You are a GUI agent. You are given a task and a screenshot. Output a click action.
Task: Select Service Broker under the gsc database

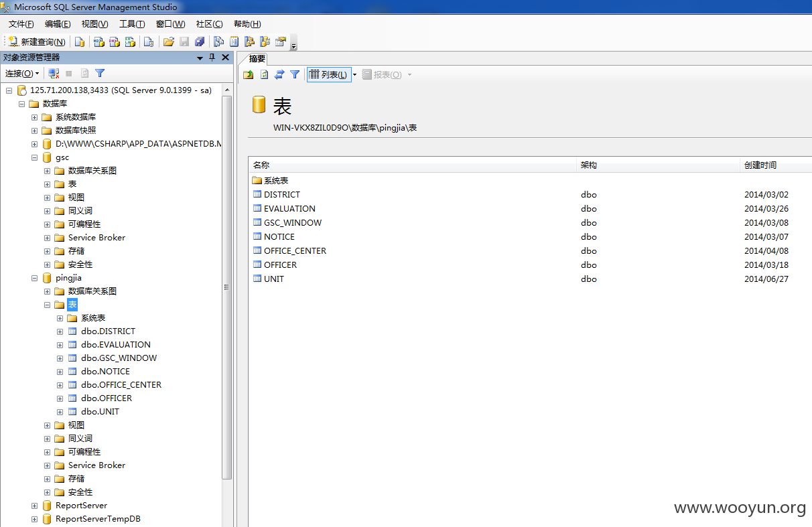[96, 238]
